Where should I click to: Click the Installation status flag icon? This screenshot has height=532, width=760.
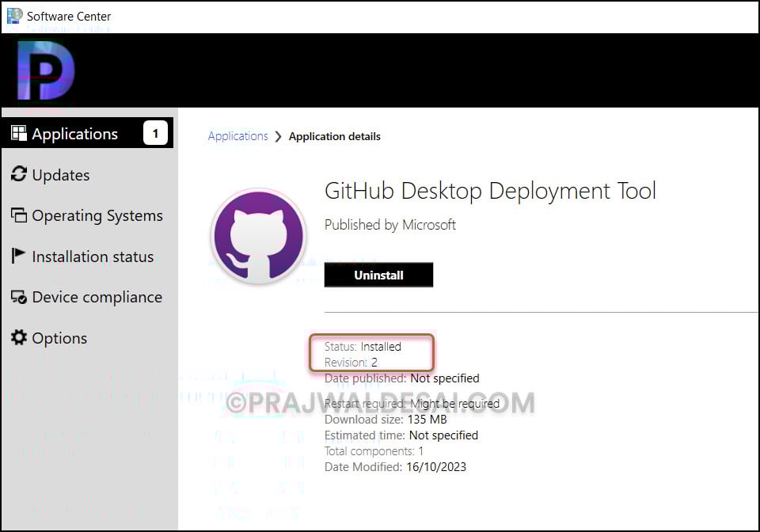point(18,256)
